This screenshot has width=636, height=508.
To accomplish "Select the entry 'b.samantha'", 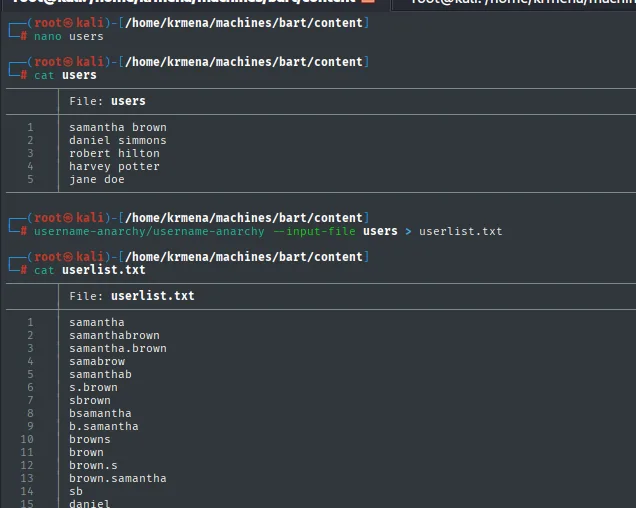I will click(x=104, y=426).
